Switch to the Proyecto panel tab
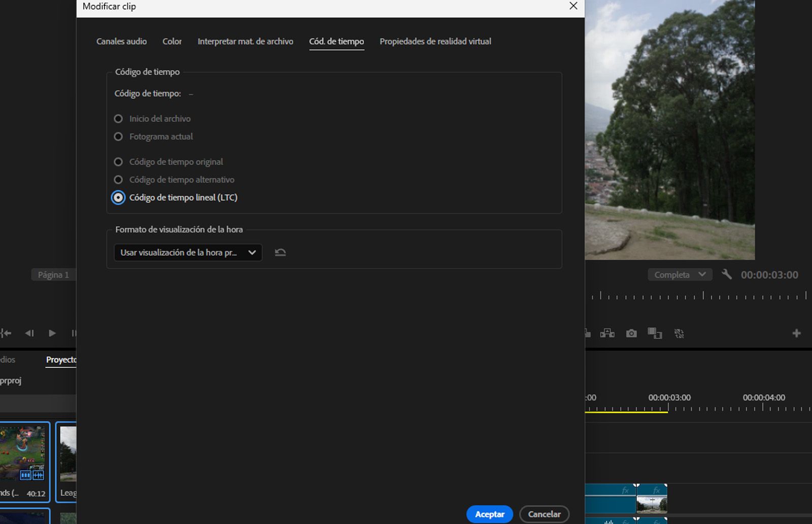The height and width of the screenshot is (524, 812). coord(60,360)
